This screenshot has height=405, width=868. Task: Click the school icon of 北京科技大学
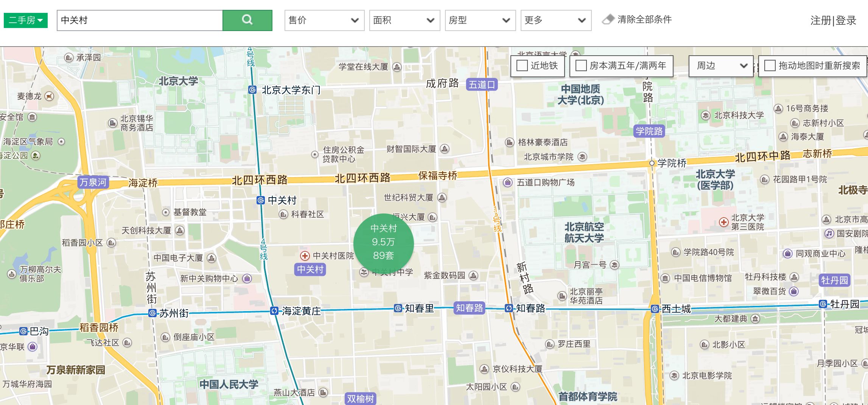click(x=705, y=115)
